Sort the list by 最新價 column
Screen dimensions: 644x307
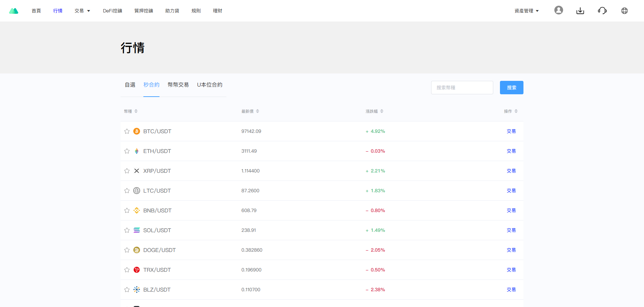pyautogui.click(x=250, y=111)
